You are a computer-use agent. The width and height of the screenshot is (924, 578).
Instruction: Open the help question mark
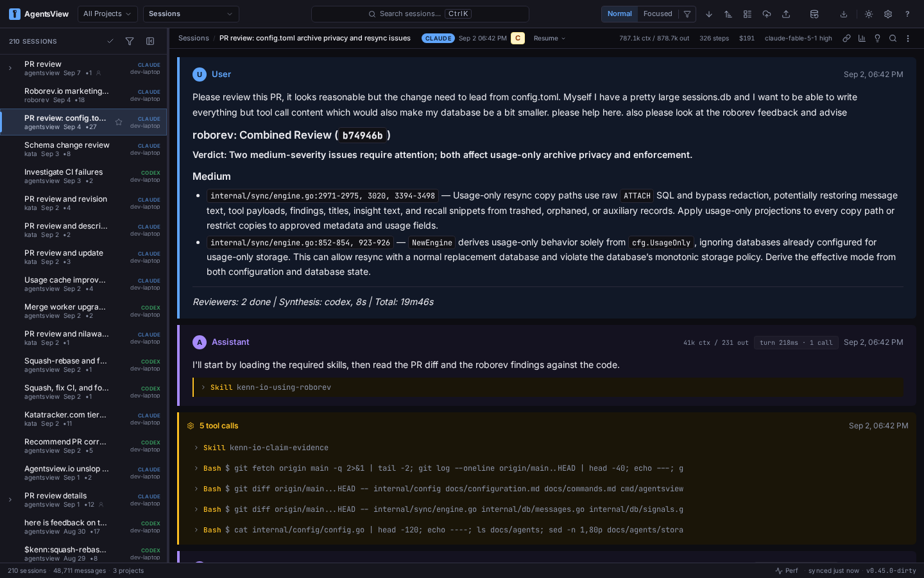coord(907,13)
